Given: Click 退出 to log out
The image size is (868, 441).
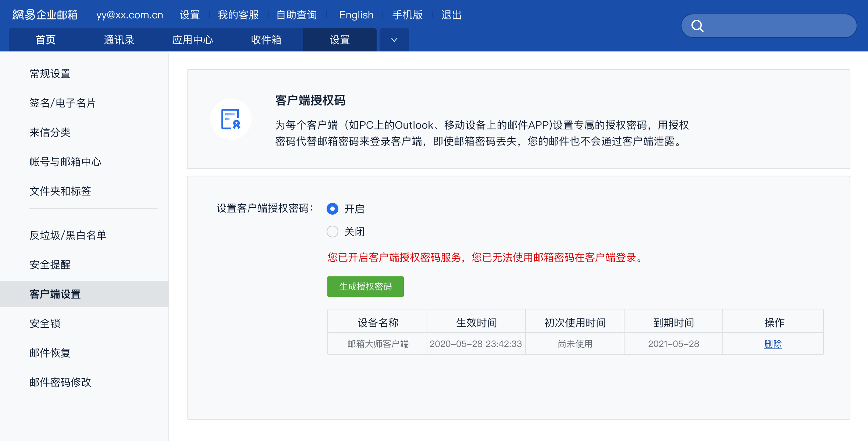Looking at the screenshot, I should (x=451, y=15).
